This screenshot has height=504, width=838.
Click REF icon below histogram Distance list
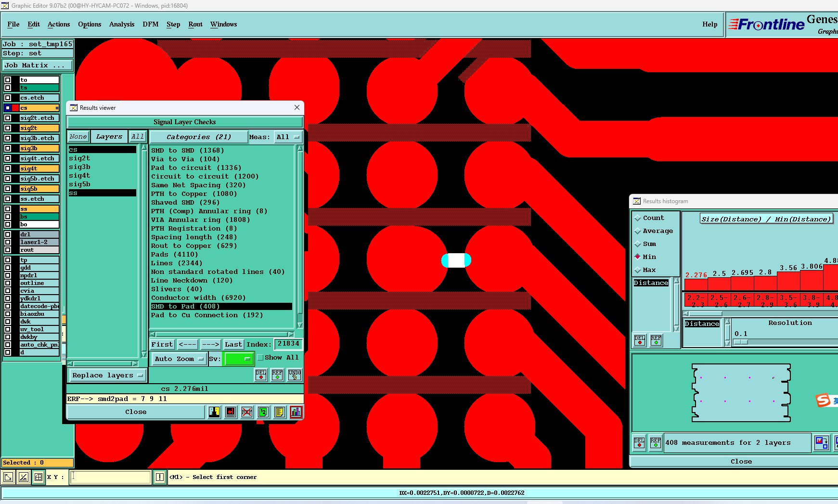tap(656, 340)
